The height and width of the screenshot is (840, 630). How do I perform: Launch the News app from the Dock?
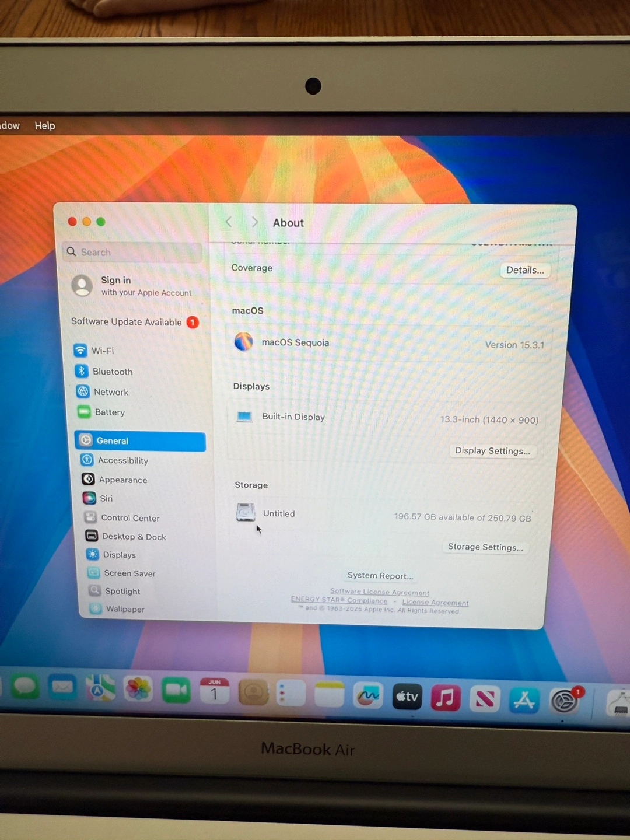click(485, 699)
